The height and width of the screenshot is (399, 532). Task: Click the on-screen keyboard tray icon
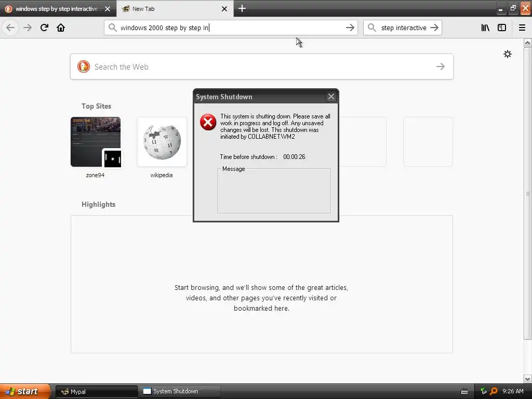click(x=464, y=392)
